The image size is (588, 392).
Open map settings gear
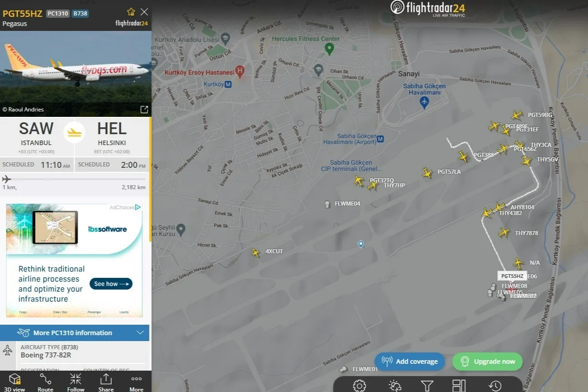(x=359, y=386)
